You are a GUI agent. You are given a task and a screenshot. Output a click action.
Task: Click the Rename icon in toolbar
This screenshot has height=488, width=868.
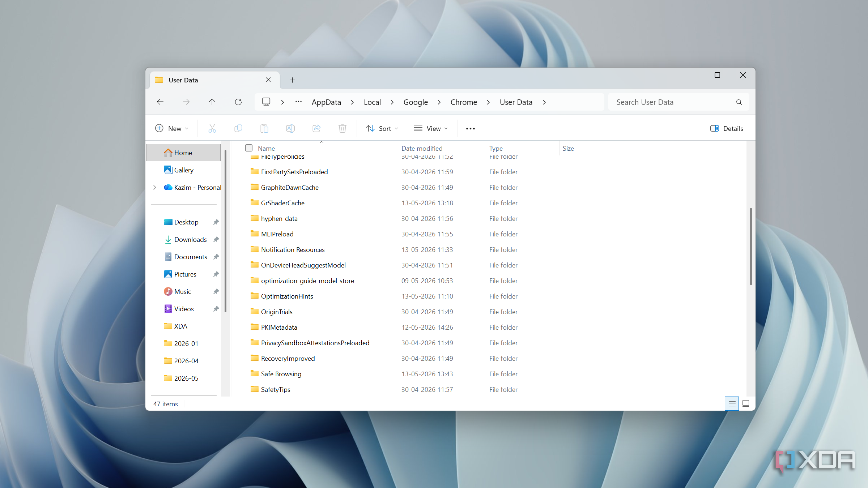tap(290, 128)
